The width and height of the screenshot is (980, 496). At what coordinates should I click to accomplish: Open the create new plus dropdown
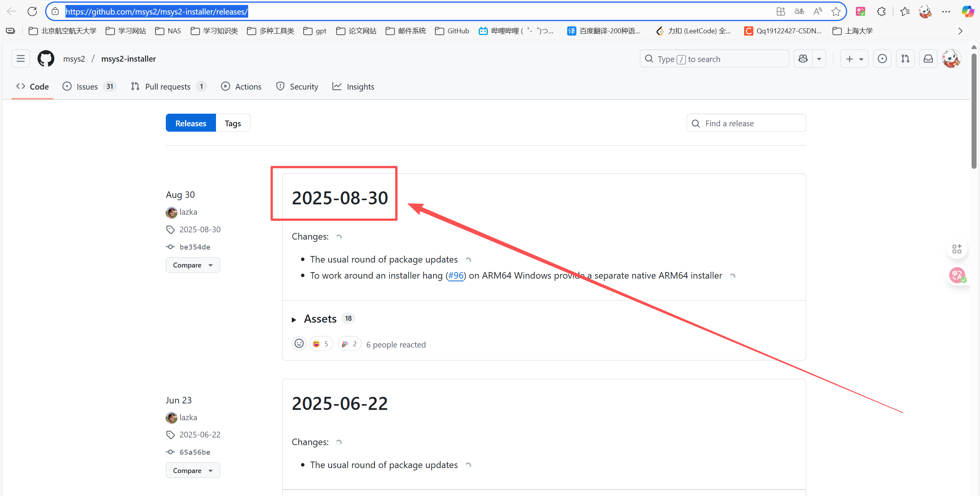click(854, 59)
